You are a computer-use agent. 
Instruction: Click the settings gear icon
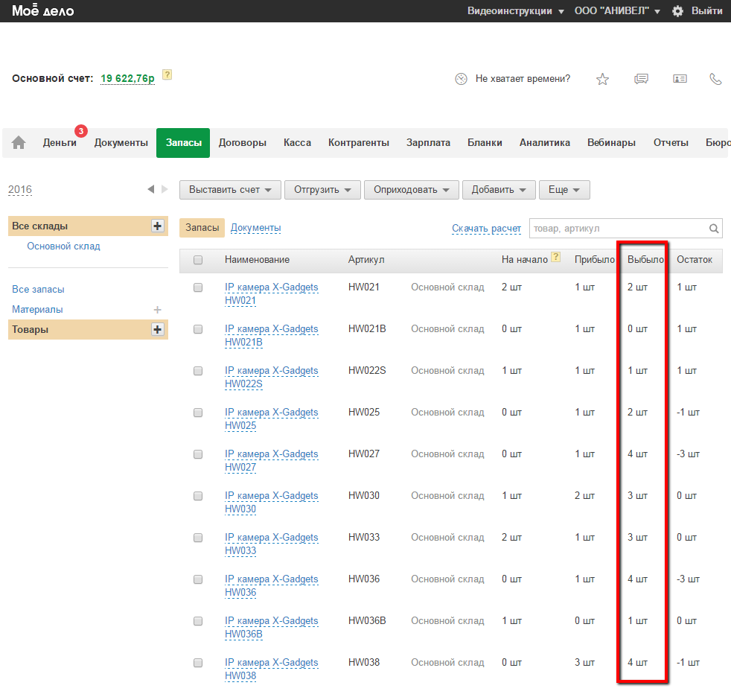pyautogui.click(x=677, y=11)
